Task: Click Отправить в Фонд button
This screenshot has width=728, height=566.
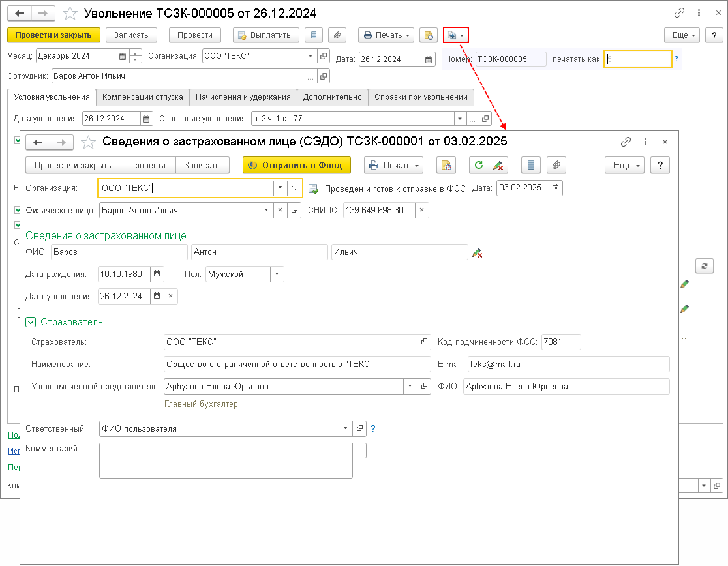Action: tap(297, 165)
